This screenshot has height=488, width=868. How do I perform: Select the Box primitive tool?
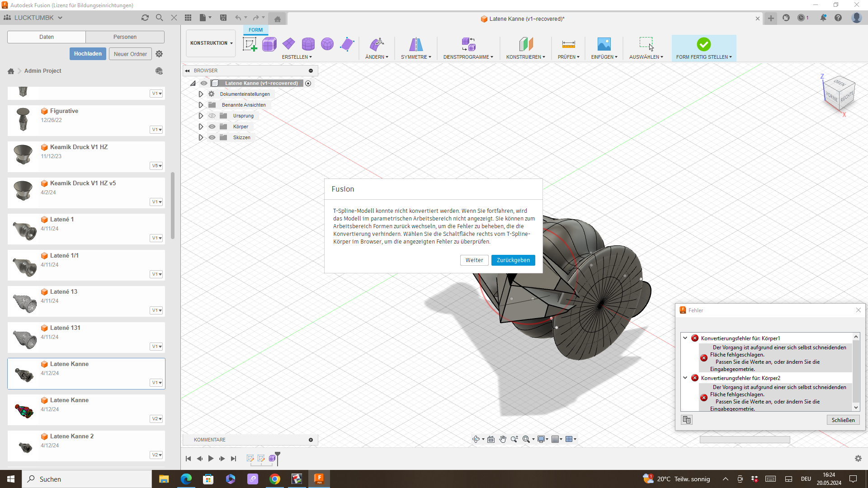pos(269,44)
